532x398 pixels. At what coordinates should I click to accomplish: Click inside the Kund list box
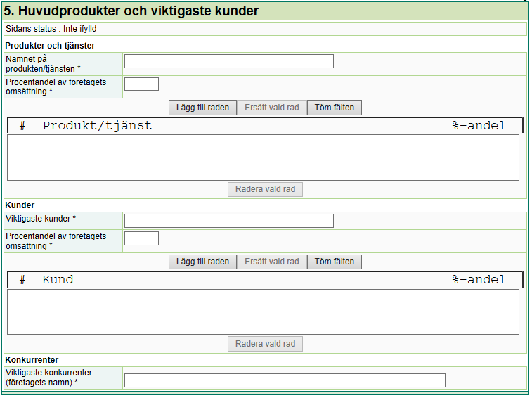(x=263, y=312)
